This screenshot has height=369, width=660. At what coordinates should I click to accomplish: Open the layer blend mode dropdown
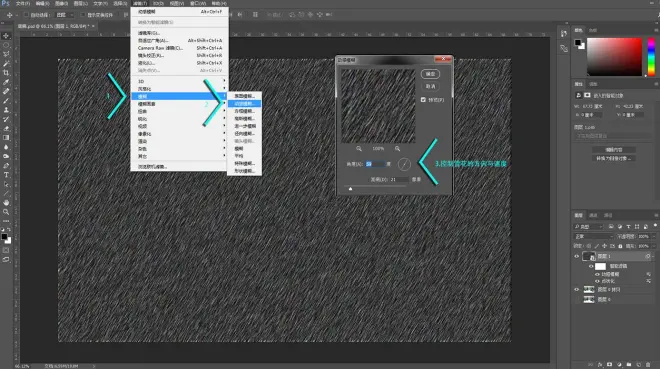[593, 236]
